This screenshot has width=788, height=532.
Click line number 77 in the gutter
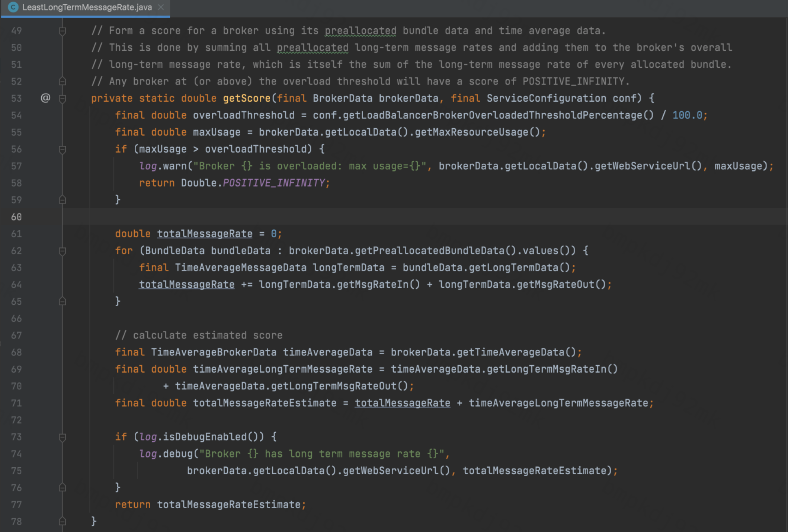tap(16, 504)
